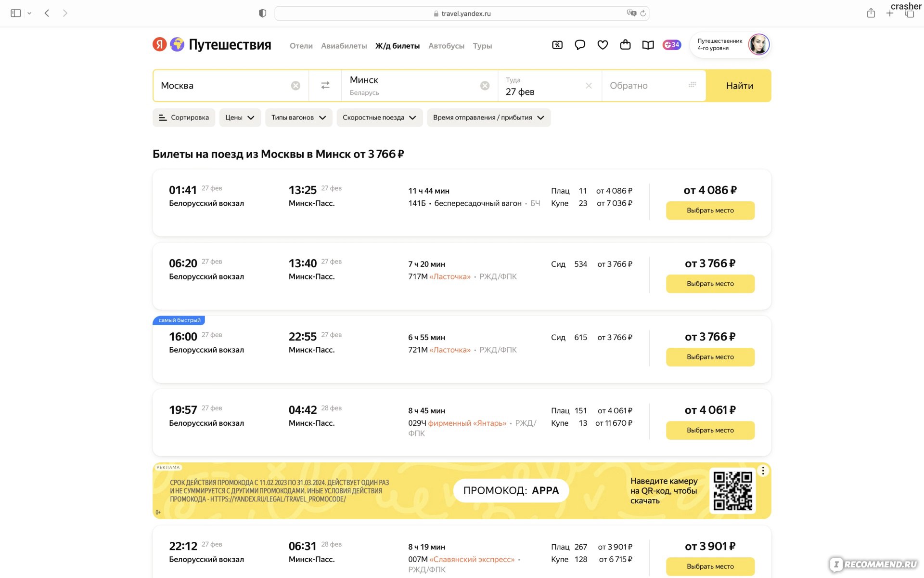Open favorites via heart icon
Viewport: 924px width, 578px height.
[x=603, y=45]
